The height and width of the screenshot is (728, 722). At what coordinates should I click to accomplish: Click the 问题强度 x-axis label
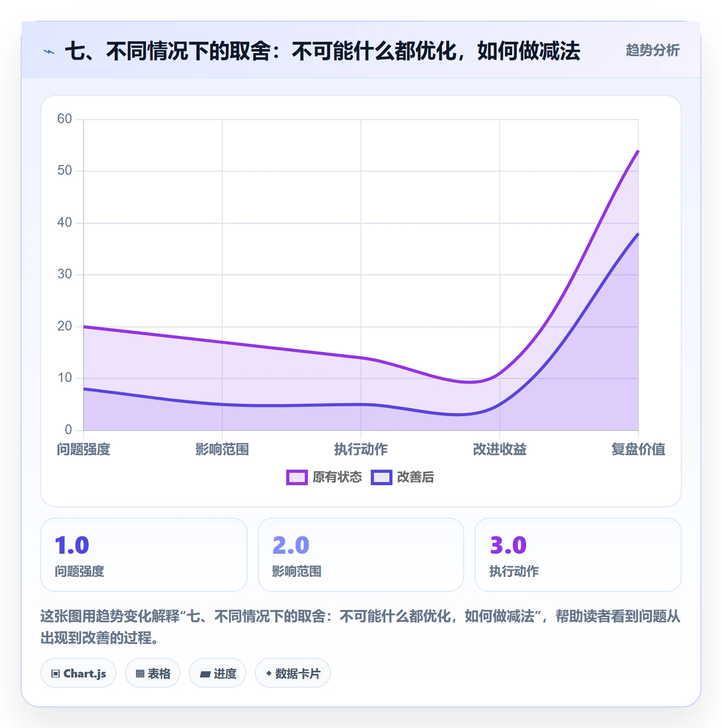tap(84, 449)
